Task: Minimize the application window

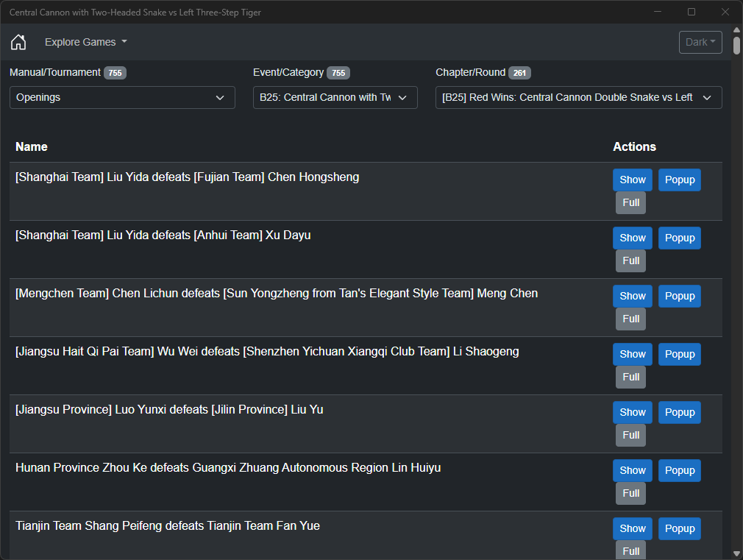Action: pos(658,12)
